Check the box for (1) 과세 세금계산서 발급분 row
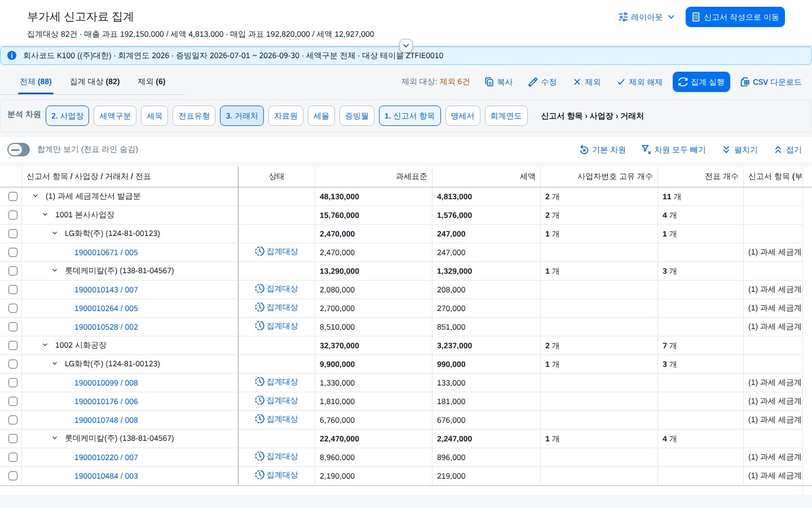812x508 pixels. (x=13, y=196)
